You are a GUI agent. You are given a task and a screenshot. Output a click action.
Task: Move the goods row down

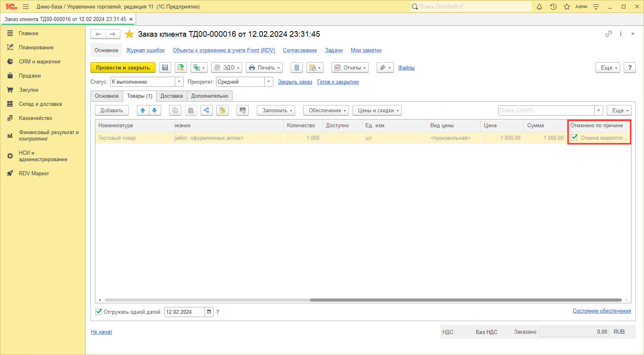[155, 111]
